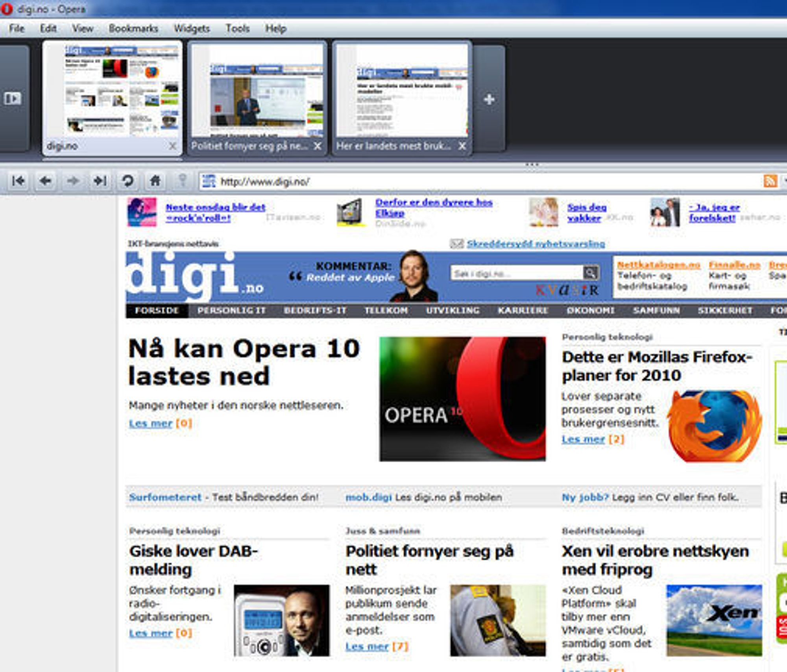Open Giske lover DAB-melding headline
The width and height of the screenshot is (787, 672).
pyautogui.click(x=194, y=560)
